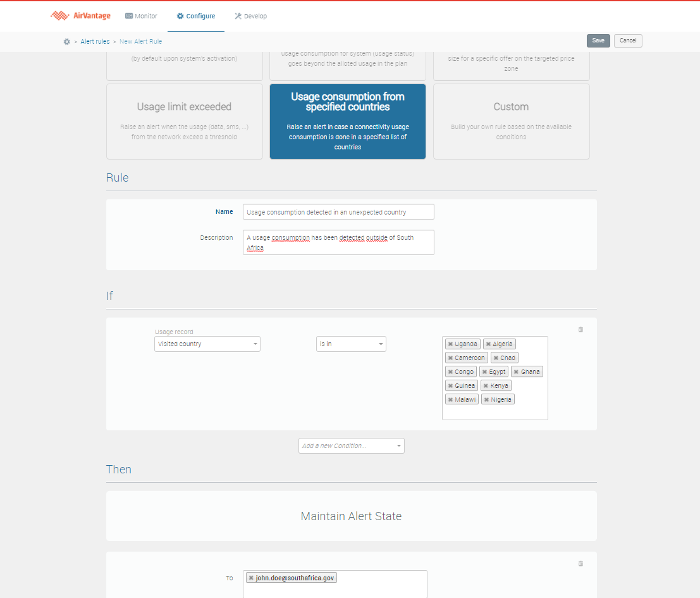Image resolution: width=700 pixels, height=598 pixels.
Task: Remove Nigeria tag from country list
Action: coord(486,400)
